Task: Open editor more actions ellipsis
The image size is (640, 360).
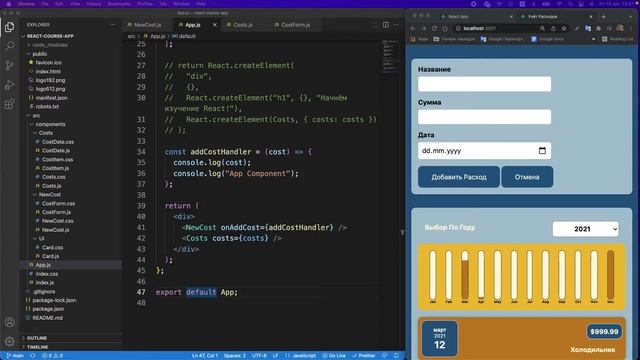Action: coord(396,25)
